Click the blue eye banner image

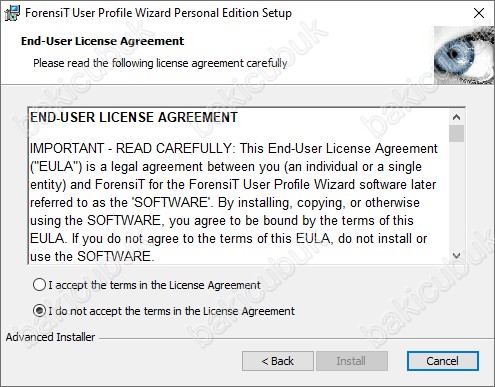(464, 55)
